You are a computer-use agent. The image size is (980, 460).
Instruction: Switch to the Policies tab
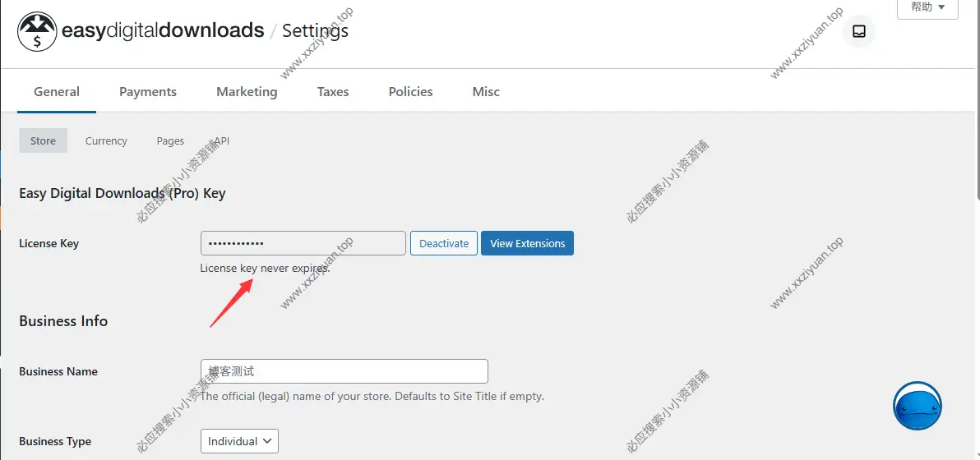410,92
